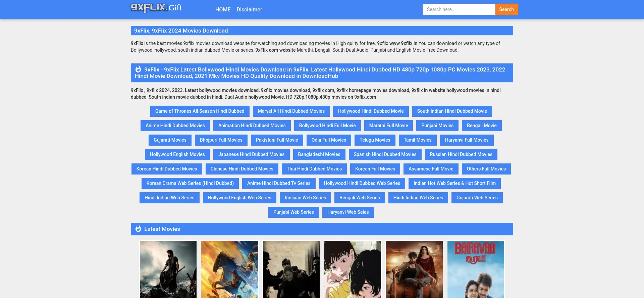Image resolution: width=644 pixels, height=298 pixels.
Task: Open Indian Hot Web Series & Hot Short Flim
Action: coord(454,183)
